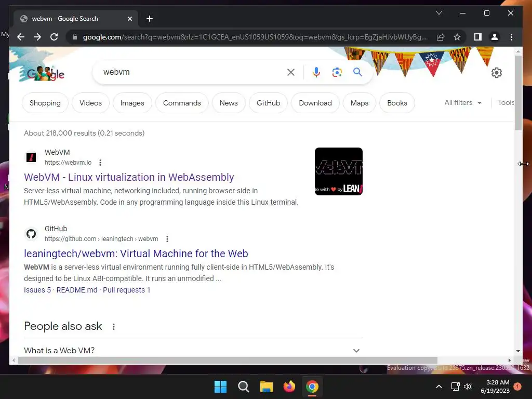The height and width of the screenshot is (399, 532).
Task: Click scrollbar down arrow
Action: [x=518, y=351]
